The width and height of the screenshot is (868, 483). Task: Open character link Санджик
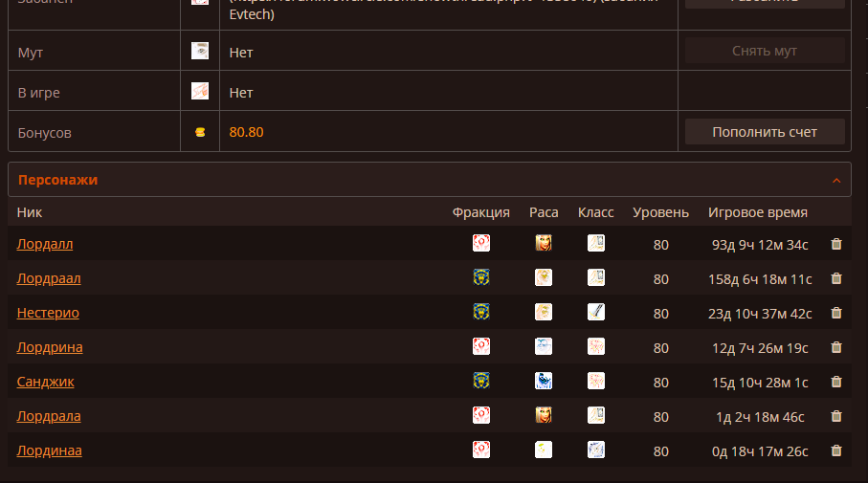pyautogui.click(x=45, y=382)
